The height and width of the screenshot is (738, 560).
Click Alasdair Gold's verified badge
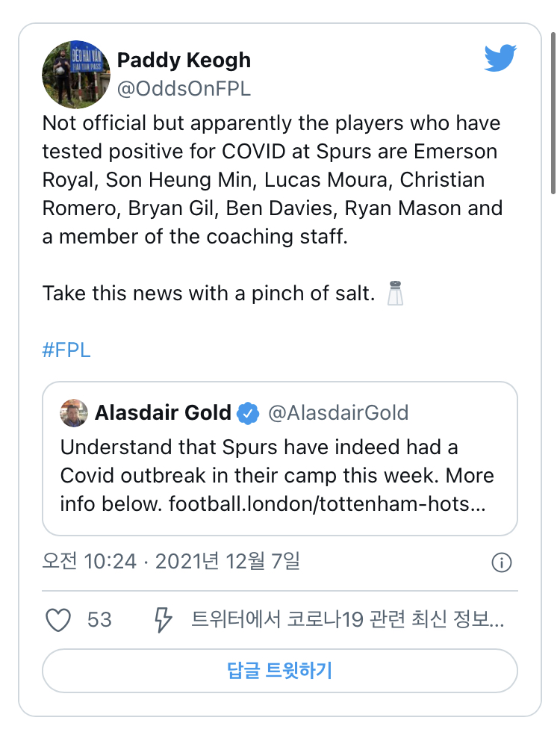click(x=249, y=413)
